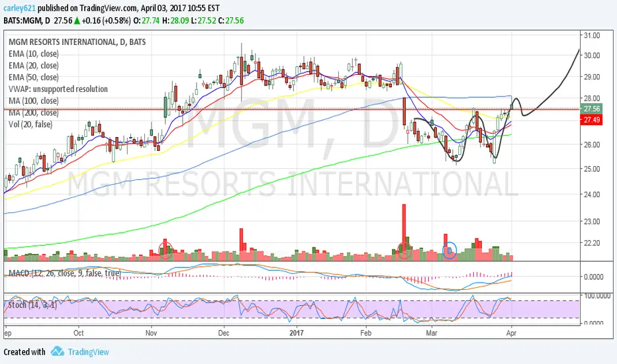Image resolution: width=617 pixels, height=364 pixels.
Task: Click the 24.00 price axis label
Action: click(592, 195)
